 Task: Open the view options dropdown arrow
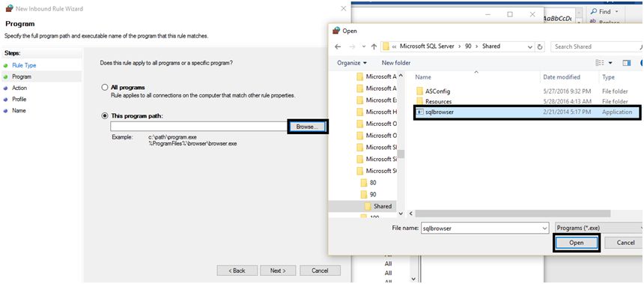point(610,63)
